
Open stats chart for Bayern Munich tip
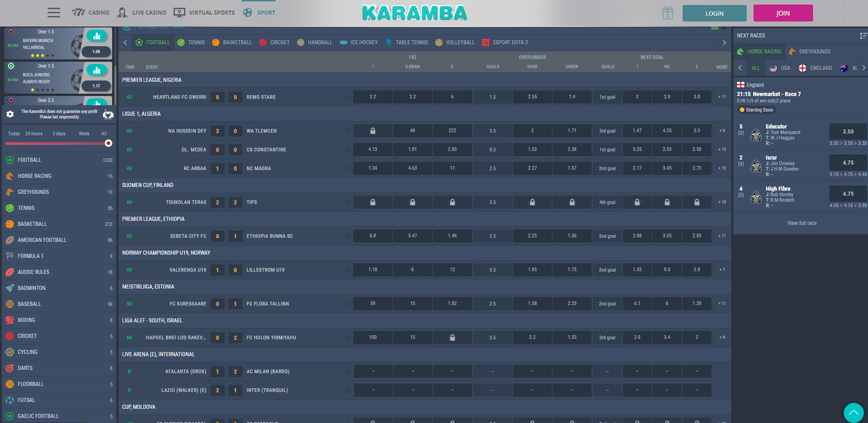point(97,36)
